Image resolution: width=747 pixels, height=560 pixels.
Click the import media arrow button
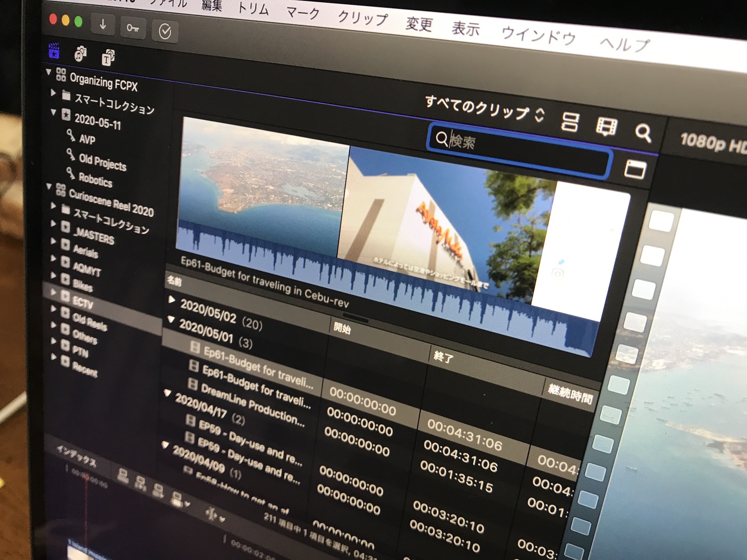[x=103, y=25]
